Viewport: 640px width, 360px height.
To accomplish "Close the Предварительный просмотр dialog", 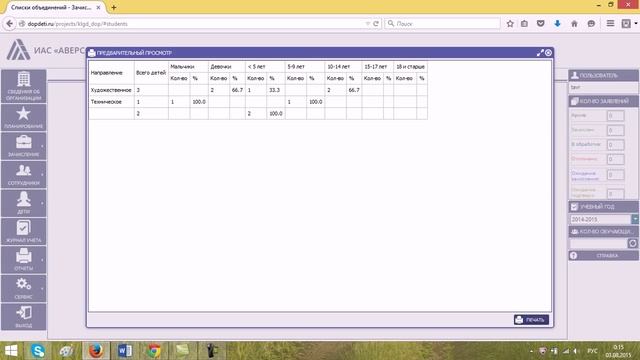I will tap(549, 53).
